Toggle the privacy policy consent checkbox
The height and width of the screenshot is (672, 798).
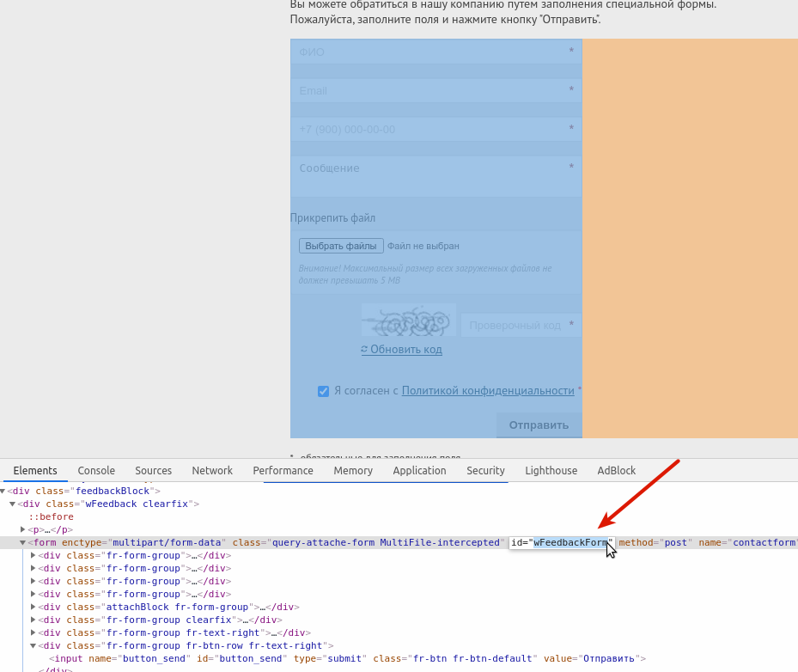pos(323,391)
